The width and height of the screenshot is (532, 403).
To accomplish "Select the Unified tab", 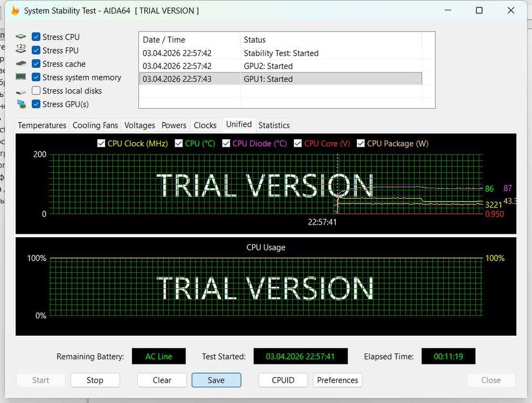I will click(239, 124).
